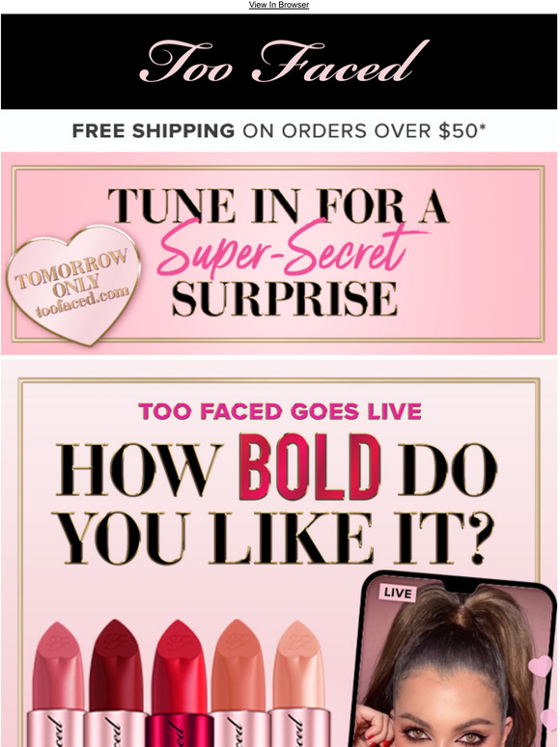Image resolution: width=560 pixels, height=747 pixels.
Task: Click the toofaced.com text on heart
Action: click(82, 301)
